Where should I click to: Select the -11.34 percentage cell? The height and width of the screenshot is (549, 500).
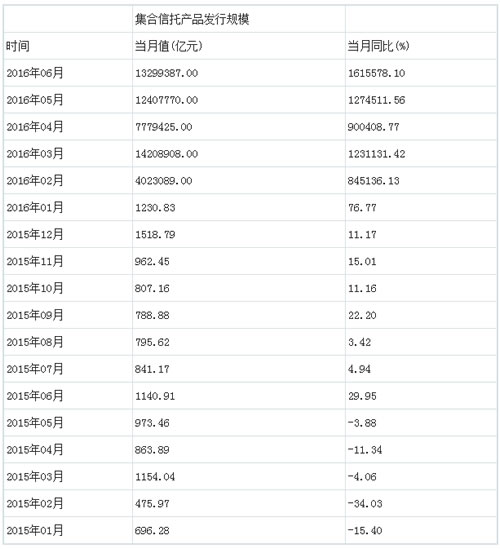(x=365, y=450)
